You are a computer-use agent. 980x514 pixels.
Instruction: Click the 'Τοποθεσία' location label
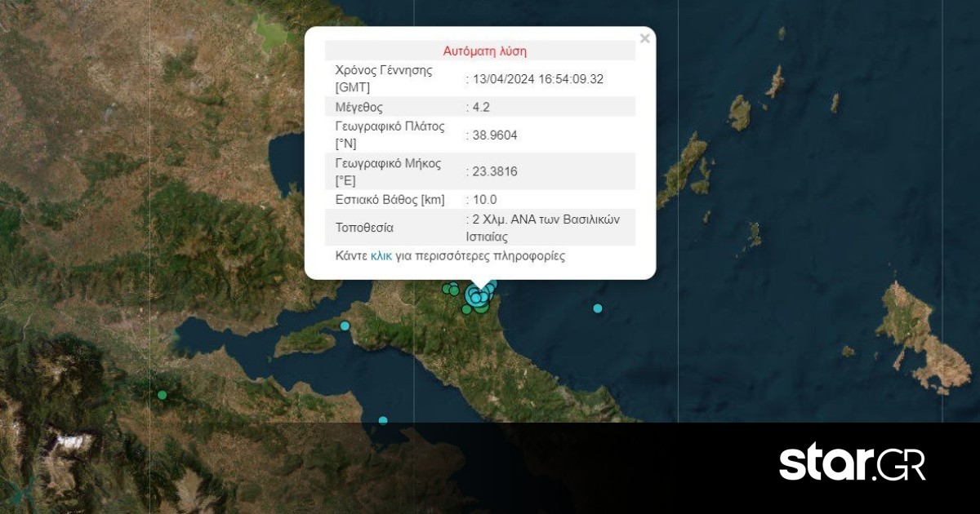(364, 228)
